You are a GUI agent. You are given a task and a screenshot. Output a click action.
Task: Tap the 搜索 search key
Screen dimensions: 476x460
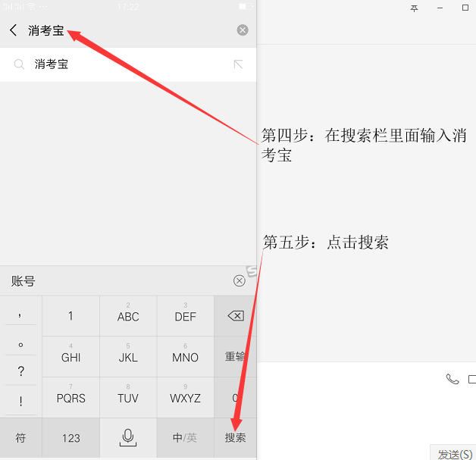(235, 438)
